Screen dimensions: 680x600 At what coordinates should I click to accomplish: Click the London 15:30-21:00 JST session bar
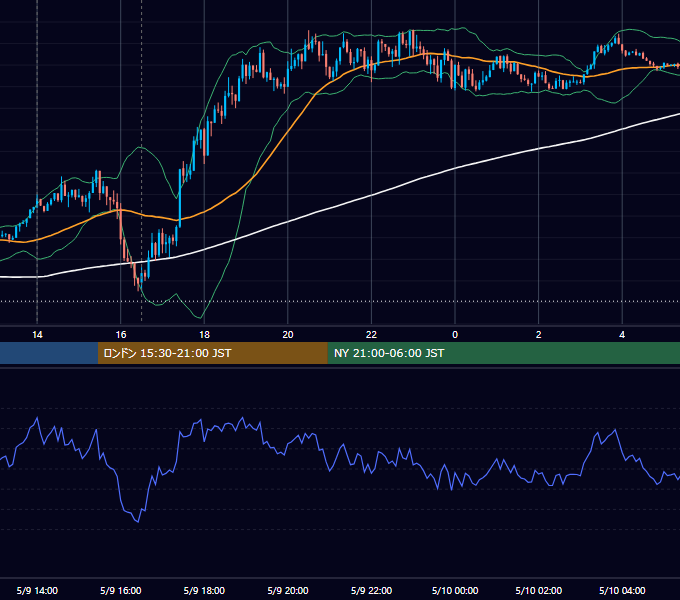tap(212, 353)
